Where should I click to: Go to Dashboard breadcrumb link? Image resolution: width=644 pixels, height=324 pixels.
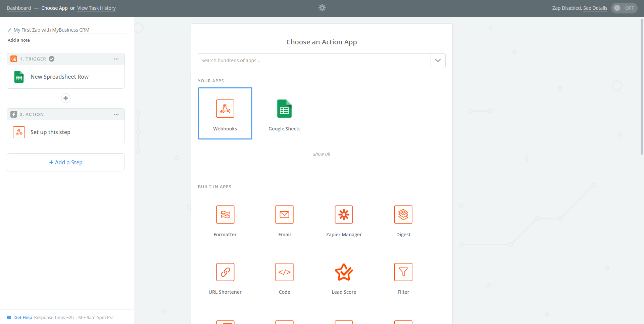pos(19,8)
